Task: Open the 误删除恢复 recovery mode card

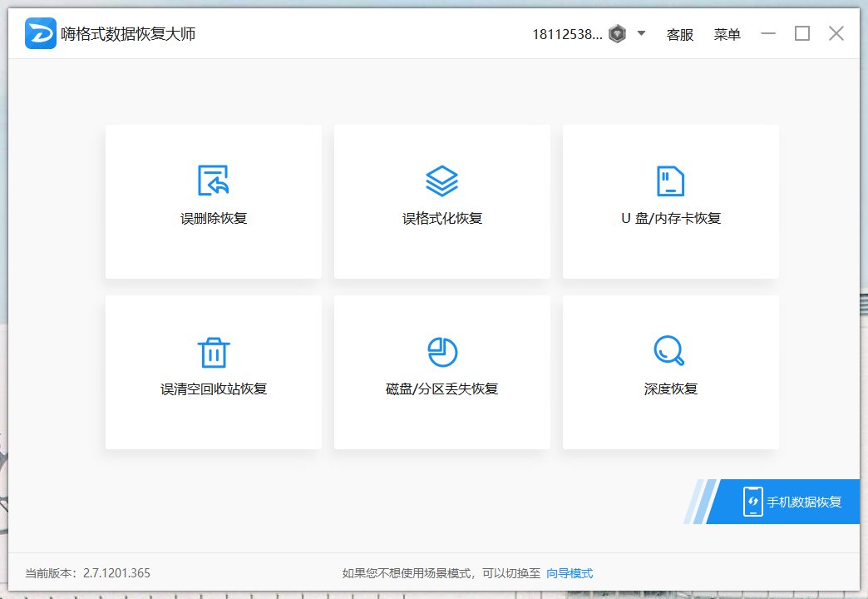Action: [x=213, y=201]
